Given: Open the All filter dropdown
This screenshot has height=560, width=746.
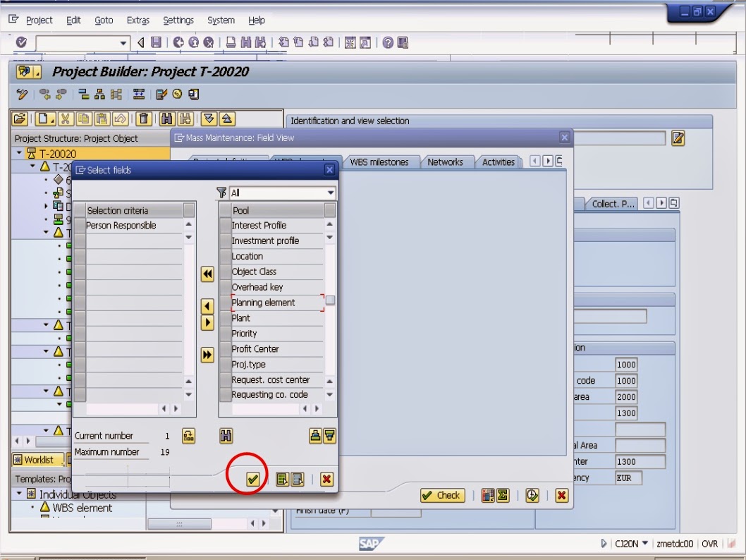Looking at the screenshot, I should (329, 192).
